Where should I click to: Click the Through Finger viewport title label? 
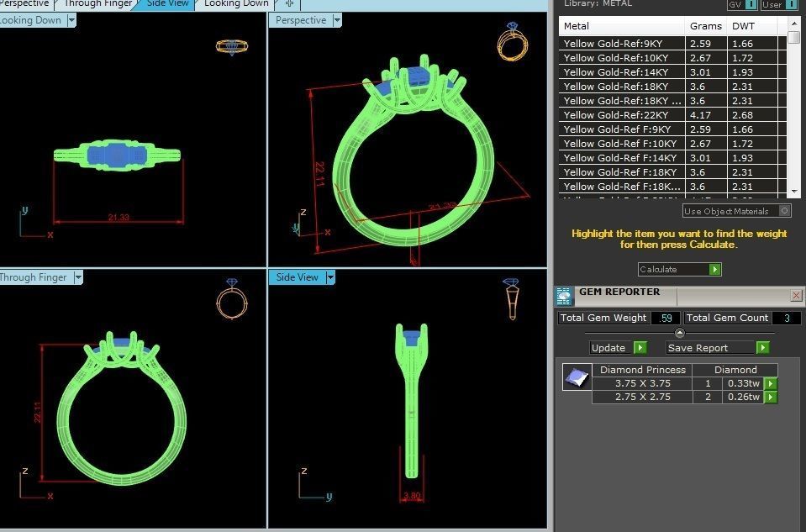(34, 277)
